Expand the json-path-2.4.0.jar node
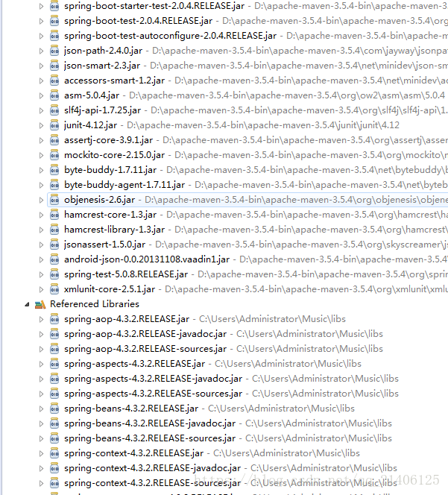448x495 pixels. pos(41,51)
